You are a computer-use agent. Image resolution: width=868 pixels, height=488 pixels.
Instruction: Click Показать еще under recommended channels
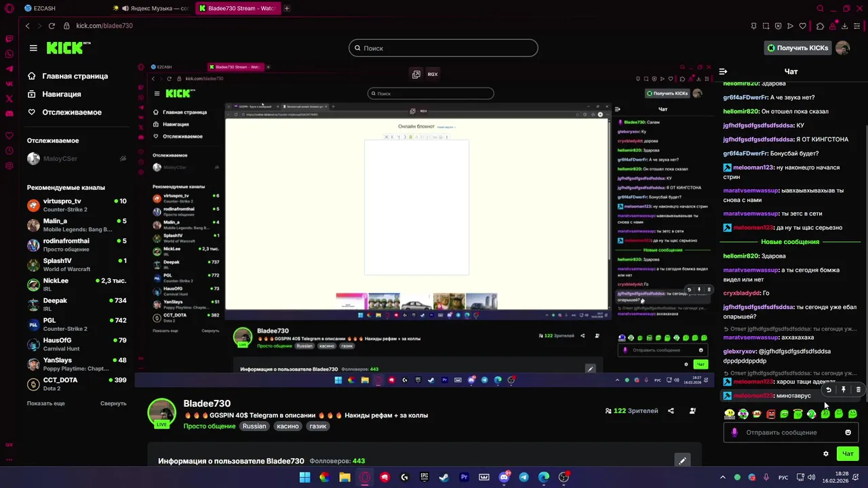coord(46,403)
